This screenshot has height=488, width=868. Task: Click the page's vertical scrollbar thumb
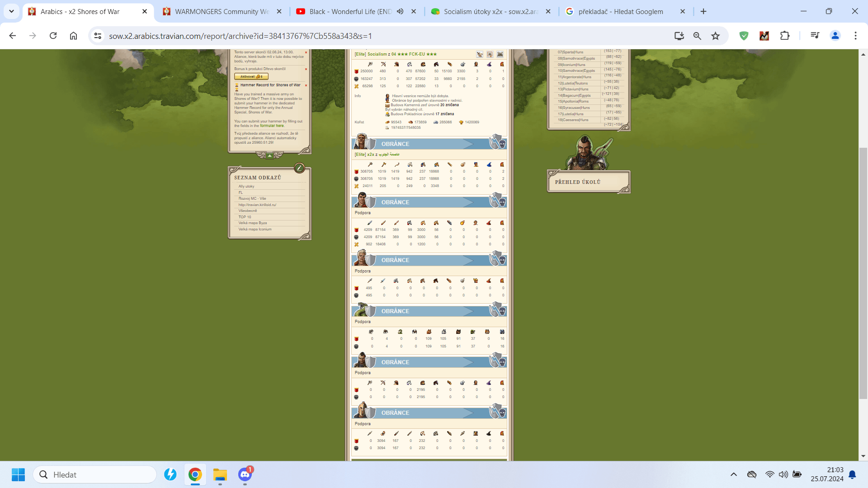(x=863, y=273)
